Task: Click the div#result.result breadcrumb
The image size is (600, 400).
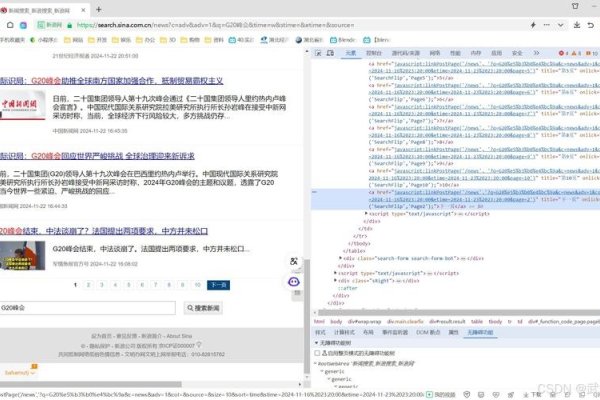Action: coord(447,322)
